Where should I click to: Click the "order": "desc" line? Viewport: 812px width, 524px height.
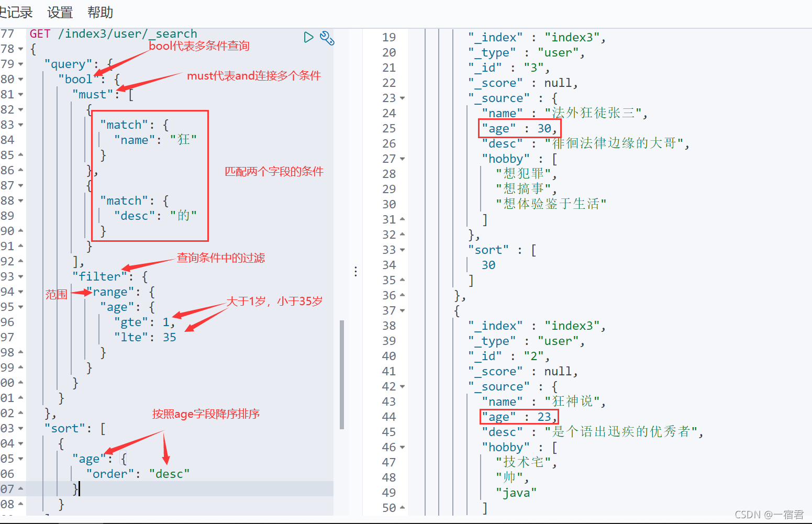click(x=138, y=474)
